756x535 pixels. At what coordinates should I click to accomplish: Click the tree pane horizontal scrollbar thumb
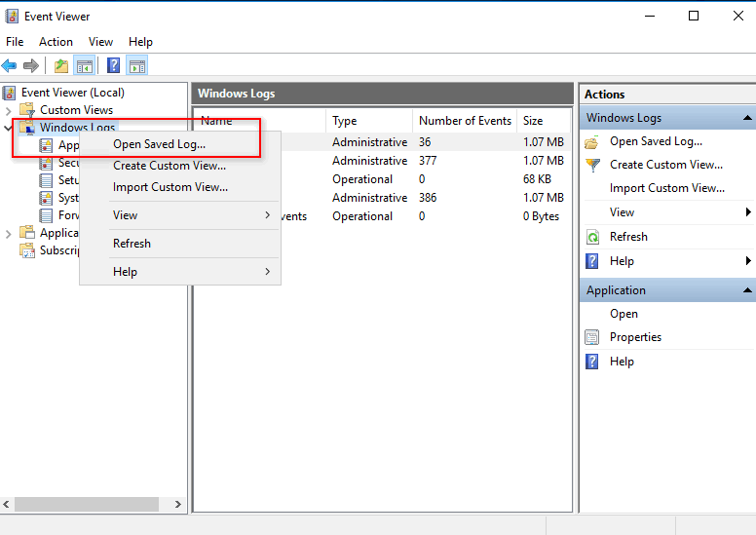[x=87, y=504]
